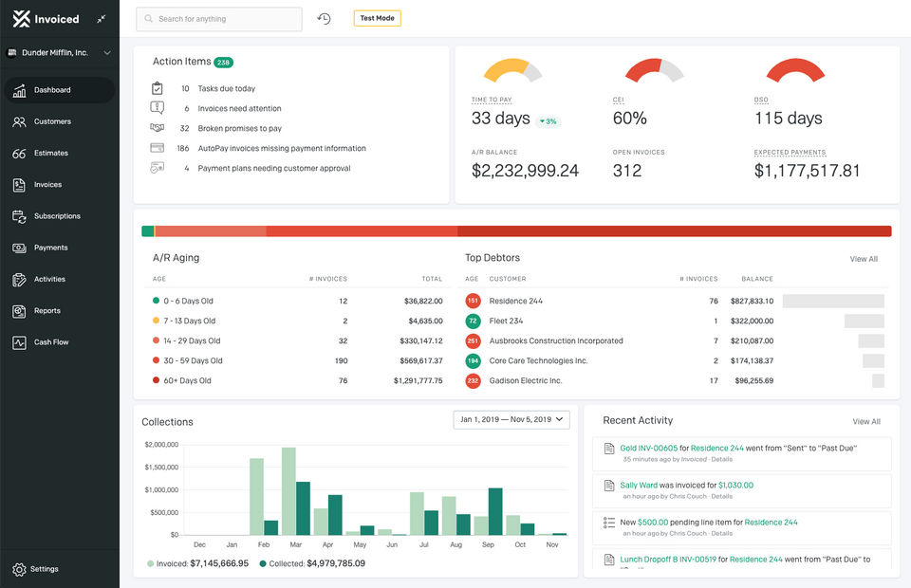Open Customers from the sidebar icon
This screenshot has width=911, height=588.
point(19,121)
